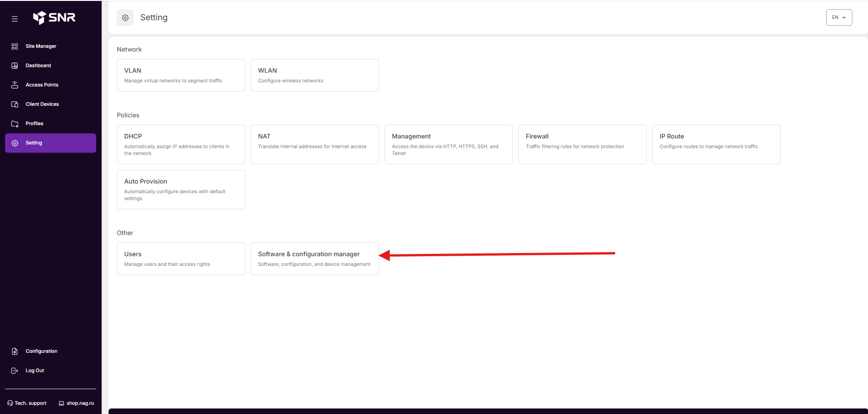Image resolution: width=868 pixels, height=414 pixels.
Task: Collapse sidebar with the hamburger icon
Action: 15,19
